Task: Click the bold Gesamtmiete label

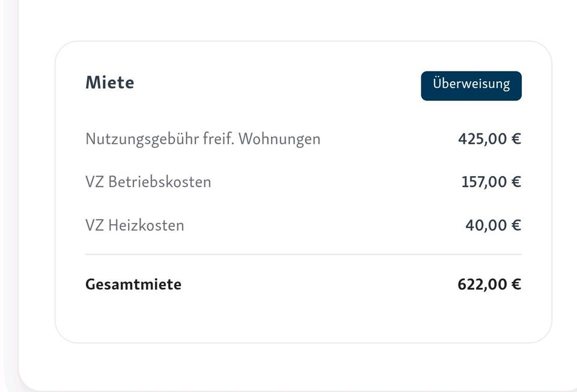Action: pos(133,284)
